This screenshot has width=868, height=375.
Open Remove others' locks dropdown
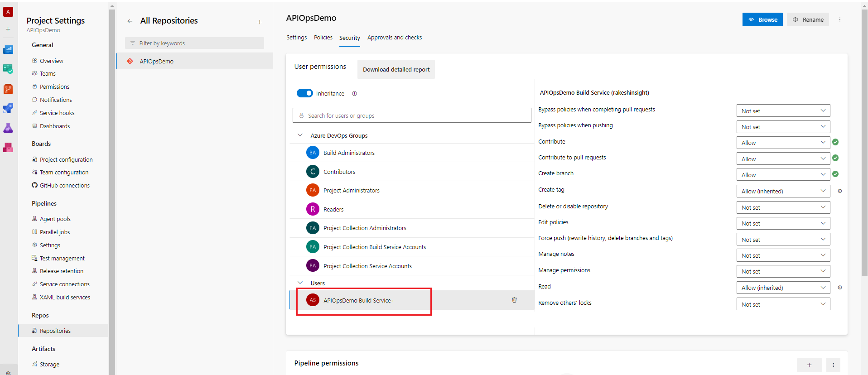[x=783, y=304]
